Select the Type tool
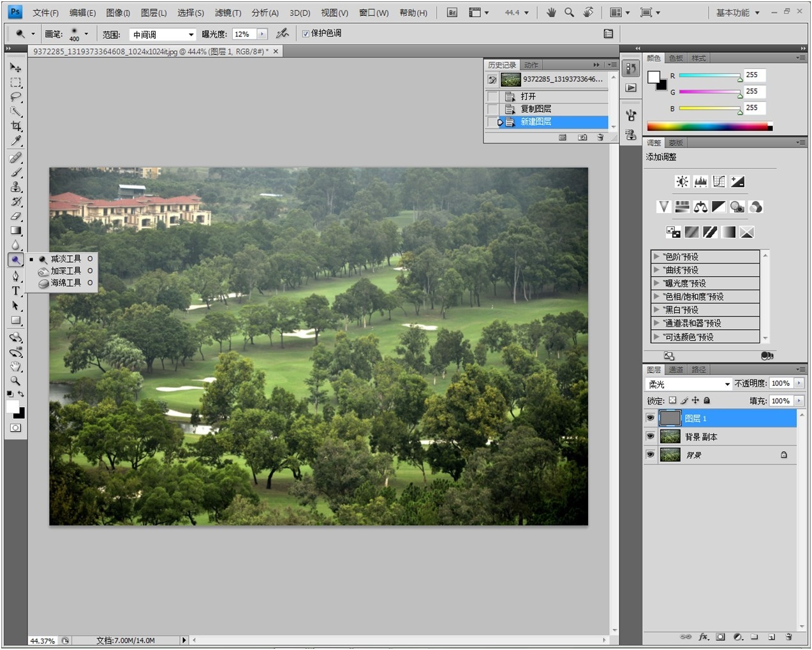 click(x=16, y=291)
